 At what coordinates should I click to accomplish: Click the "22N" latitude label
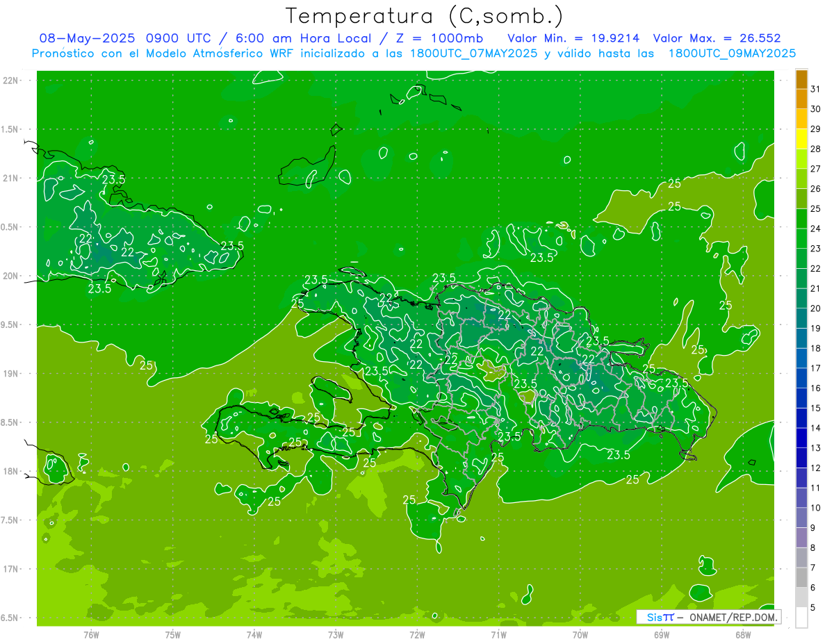(12, 80)
